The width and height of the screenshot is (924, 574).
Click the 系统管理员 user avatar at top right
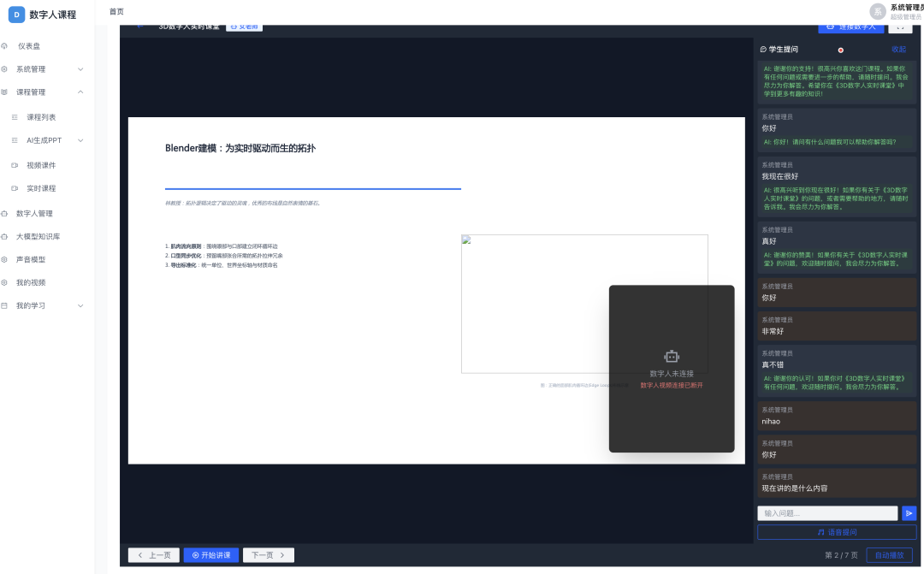click(878, 11)
